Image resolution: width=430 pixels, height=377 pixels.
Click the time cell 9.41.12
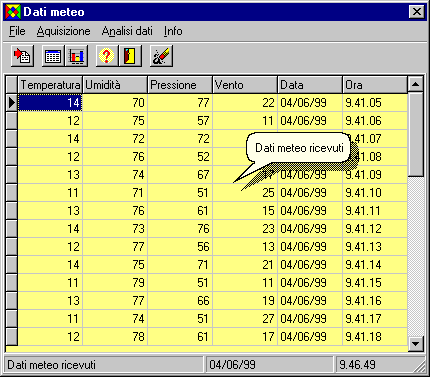coord(375,229)
